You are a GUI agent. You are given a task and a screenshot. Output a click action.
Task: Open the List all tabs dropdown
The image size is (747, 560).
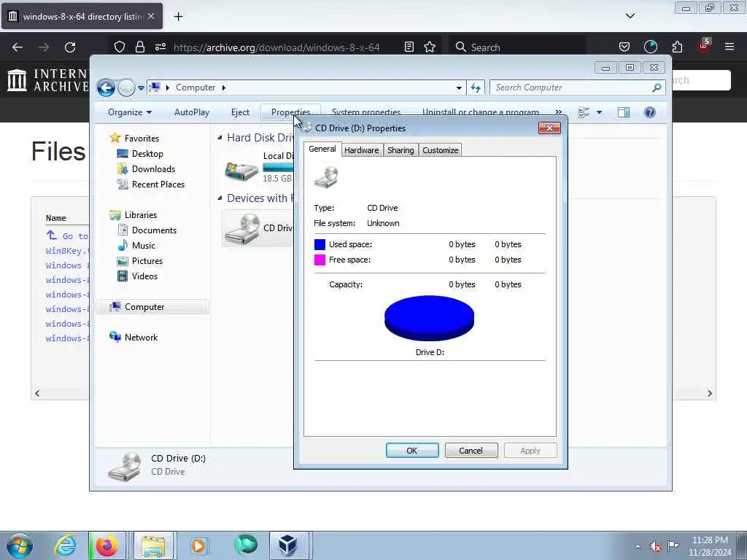[630, 16]
